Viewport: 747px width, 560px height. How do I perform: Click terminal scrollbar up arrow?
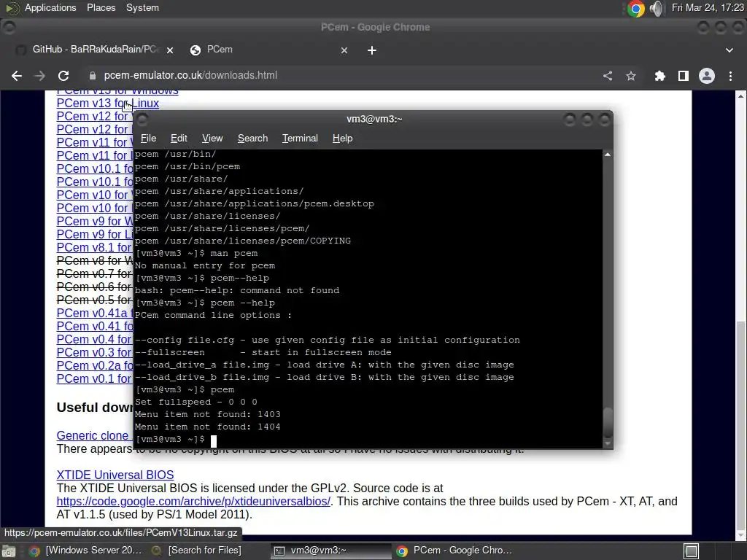[x=608, y=155]
